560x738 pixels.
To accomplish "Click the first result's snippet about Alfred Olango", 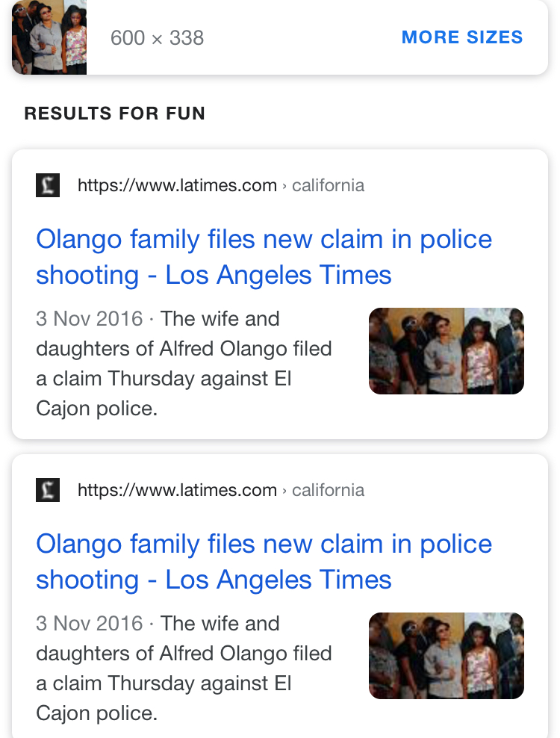I will coord(184,363).
